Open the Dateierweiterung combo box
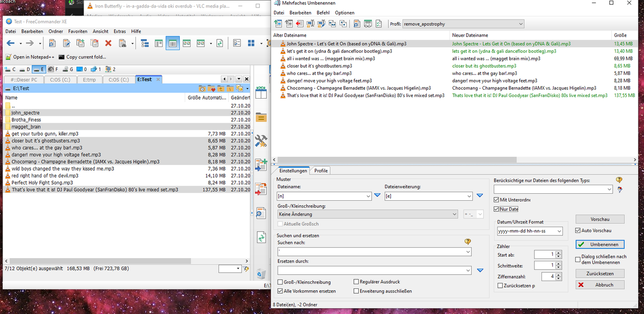The height and width of the screenshot is (314, 644). pyautogui.click(x=429, y=196)
